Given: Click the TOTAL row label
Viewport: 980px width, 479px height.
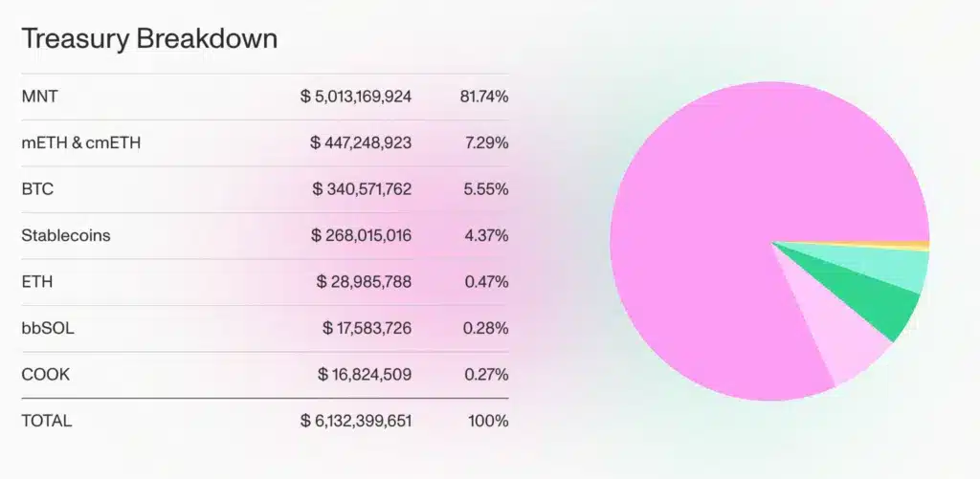Looking at the screenshot, I should [x=46, y=421].
